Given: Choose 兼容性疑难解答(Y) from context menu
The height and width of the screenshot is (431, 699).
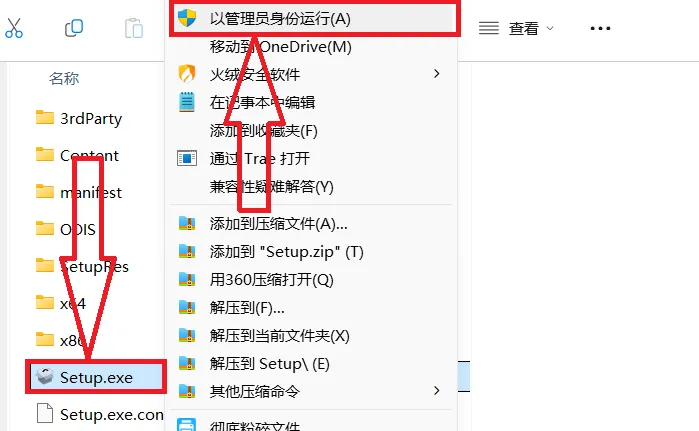Looking at the screenshot, I should [x=271, y=186].
